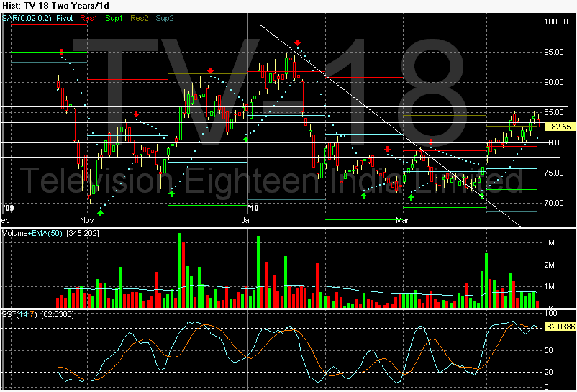Click the 70.00 price axis label
The height and width of the screenshot is (392, 577).
pyautogui.click(x=554, y=203)
